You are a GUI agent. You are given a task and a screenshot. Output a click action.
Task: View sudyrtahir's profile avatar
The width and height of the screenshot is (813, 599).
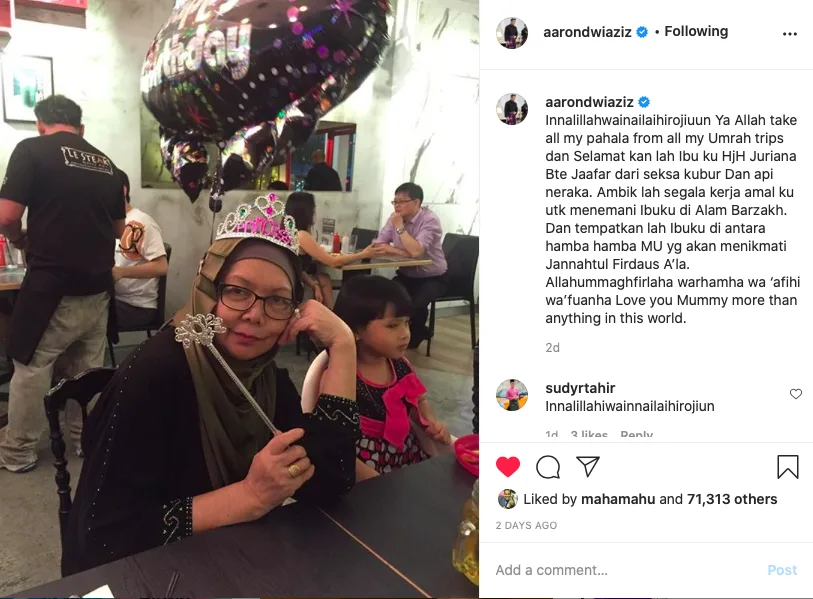point(512,395)
